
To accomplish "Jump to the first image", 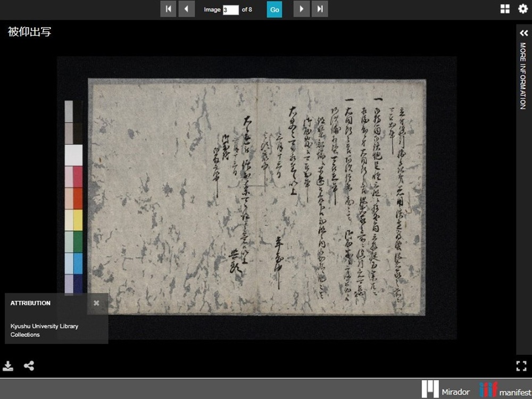I will click(168, 9).
